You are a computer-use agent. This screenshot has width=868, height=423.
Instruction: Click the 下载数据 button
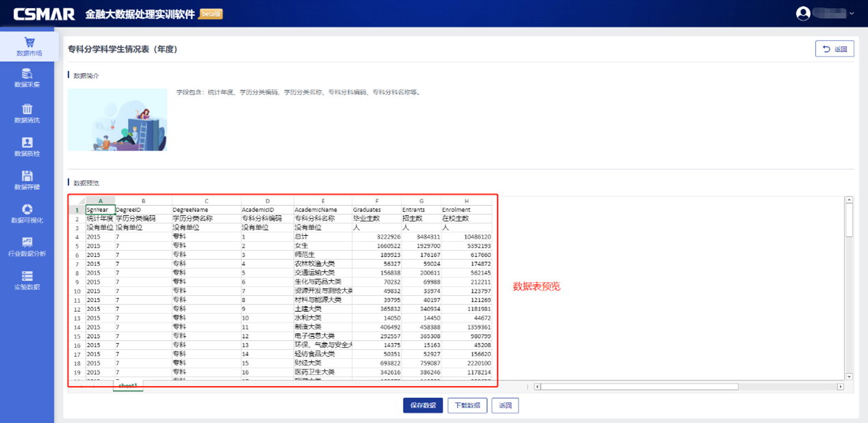tap(467, 405)
